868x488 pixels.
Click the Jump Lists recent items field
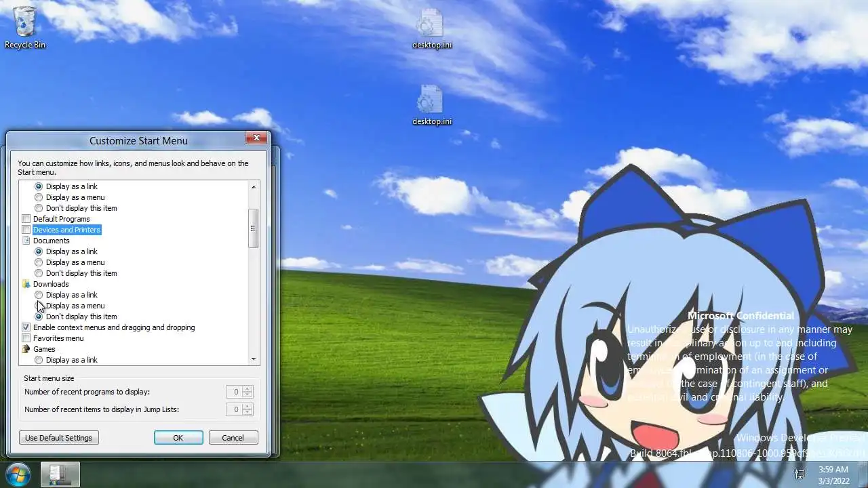pyautogui.click(x=234, y=409)
